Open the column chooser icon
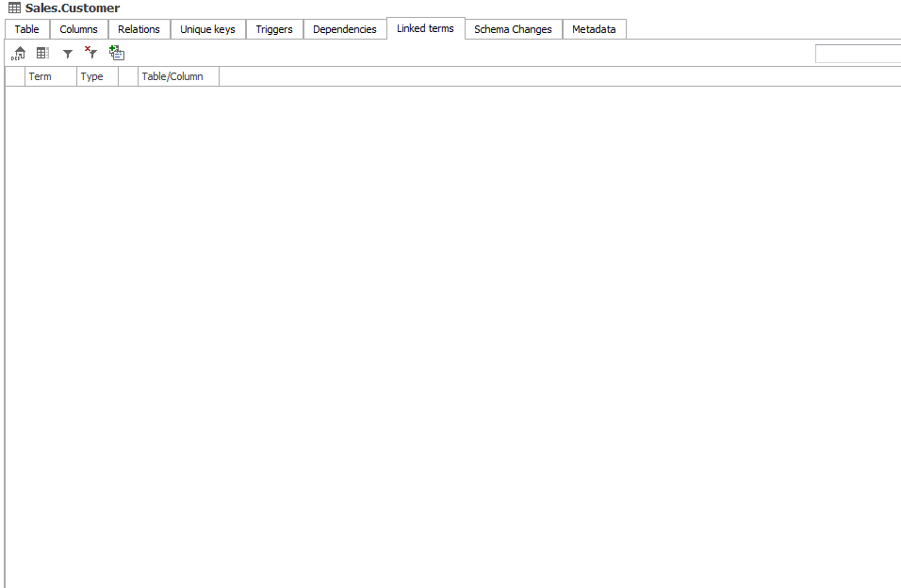The image size is (901, 588). (x=42, y=54)
